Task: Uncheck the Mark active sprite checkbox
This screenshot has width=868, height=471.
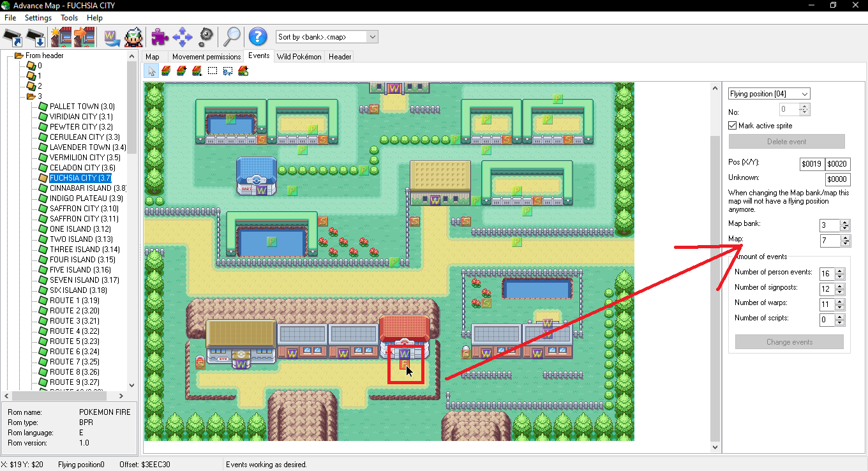Action: click(733, 126)
